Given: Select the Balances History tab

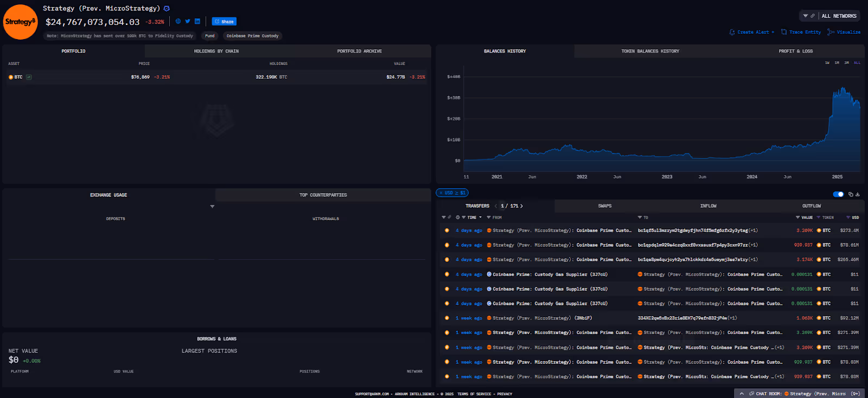Looking at the screenshot, I should coord(505,51).
